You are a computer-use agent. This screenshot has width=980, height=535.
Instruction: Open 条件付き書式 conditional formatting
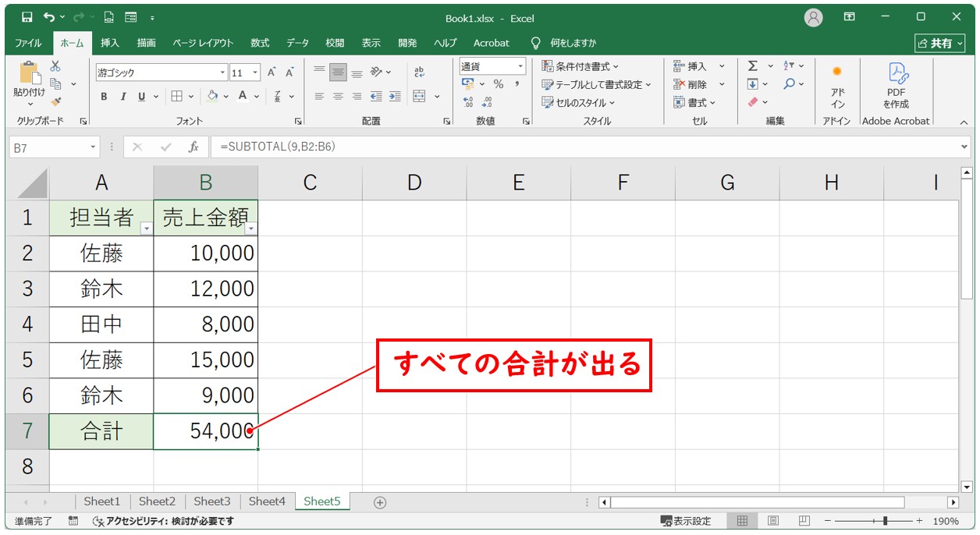click(581, 66)
